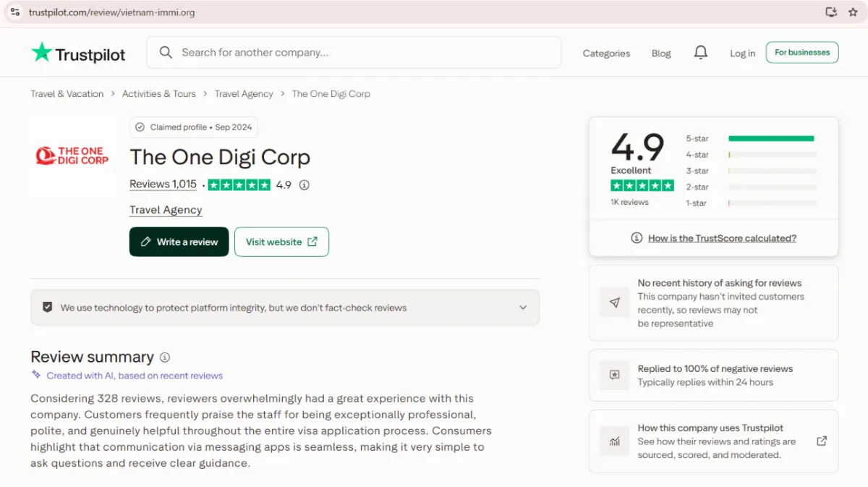The height and width of the screenshot is (487, 868).
Task: Open external link icon for Trustpilot usage
Action: click(822, 441)
